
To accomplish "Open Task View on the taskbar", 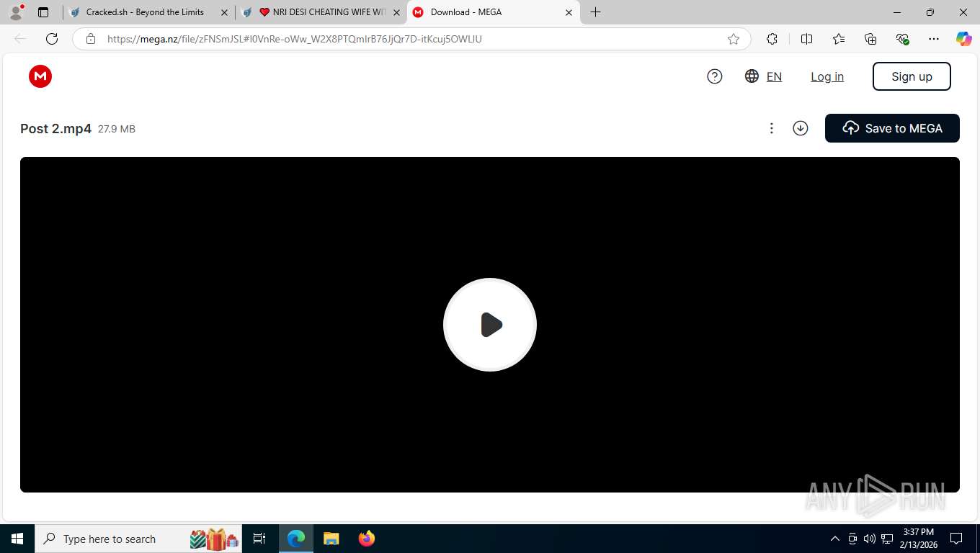I will 259,539.
